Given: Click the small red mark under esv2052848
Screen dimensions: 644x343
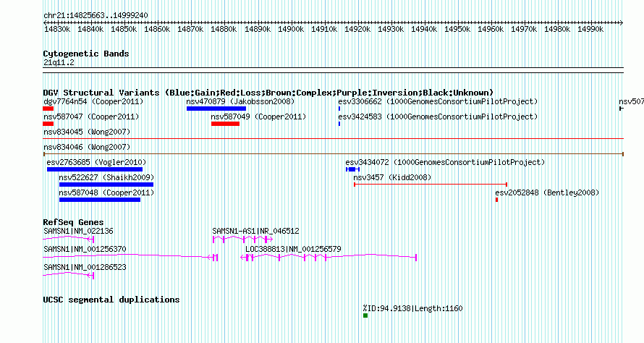Looking at the screenshot, I should coord(496,200).
